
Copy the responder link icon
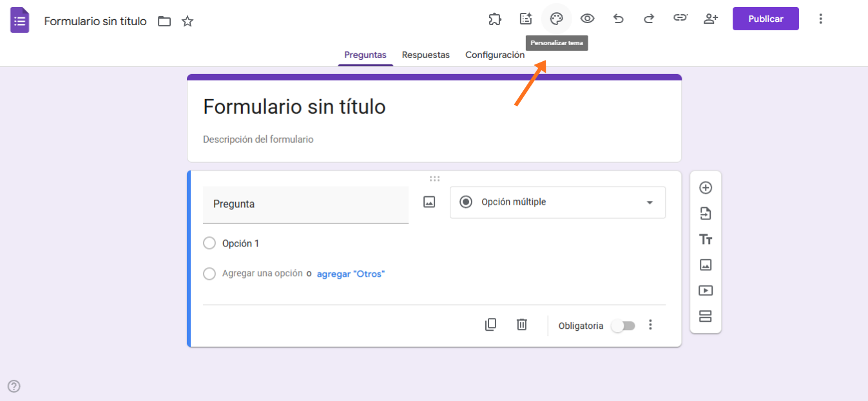(x=680, y=18)
